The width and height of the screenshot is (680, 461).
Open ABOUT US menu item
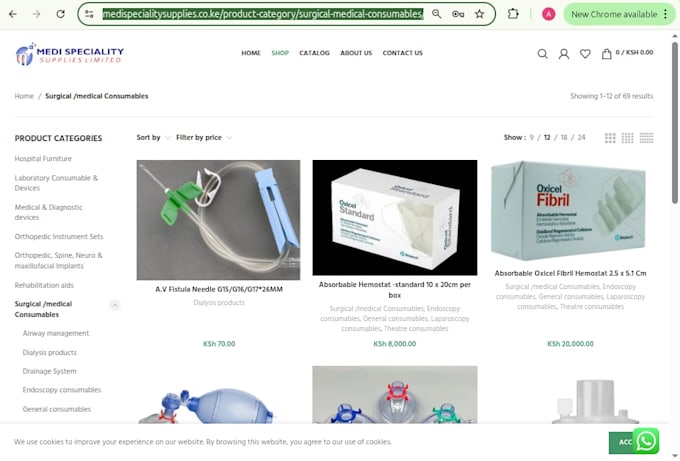click(x=356, y=53)
